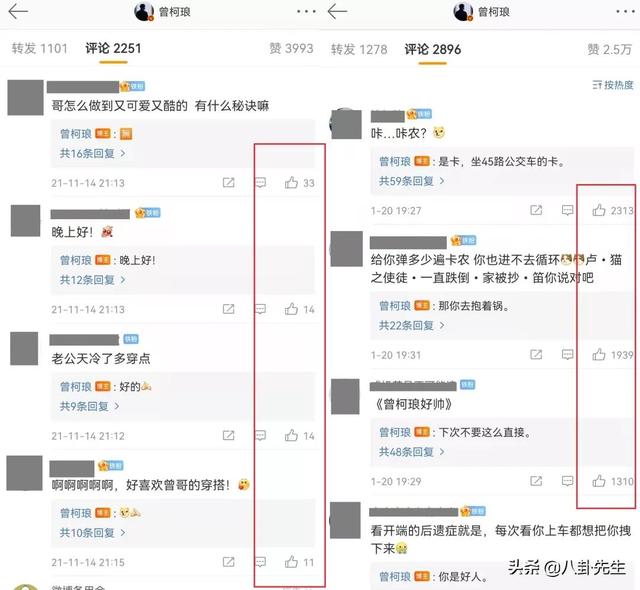Expand 共48条回复 replies
This screenshot has width=640, height=590.
[412, 452]
